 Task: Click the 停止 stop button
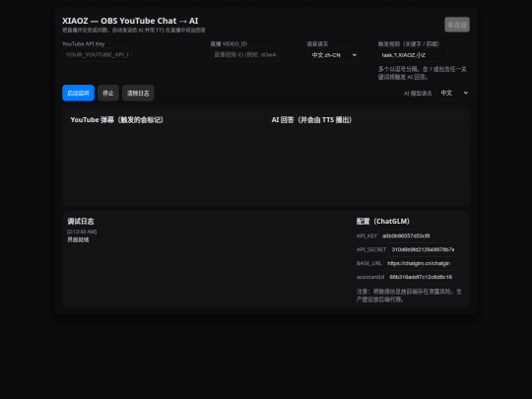click(108, 93)
